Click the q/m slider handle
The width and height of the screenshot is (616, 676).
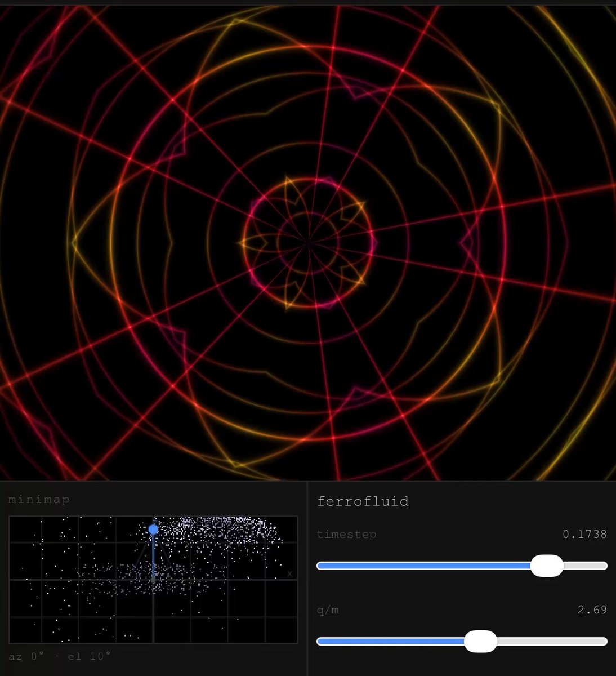coord(480,641)
